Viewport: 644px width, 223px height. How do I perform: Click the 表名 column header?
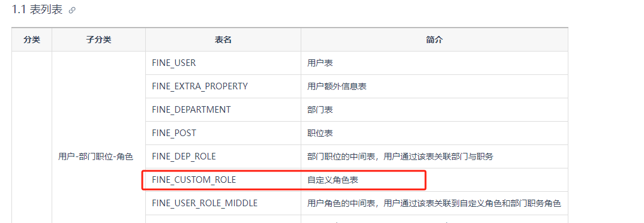tap(223, 40)
